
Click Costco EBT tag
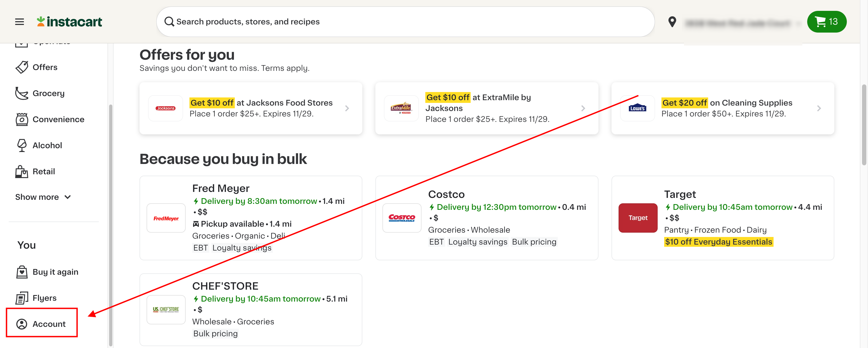click(x=436, y=242)
